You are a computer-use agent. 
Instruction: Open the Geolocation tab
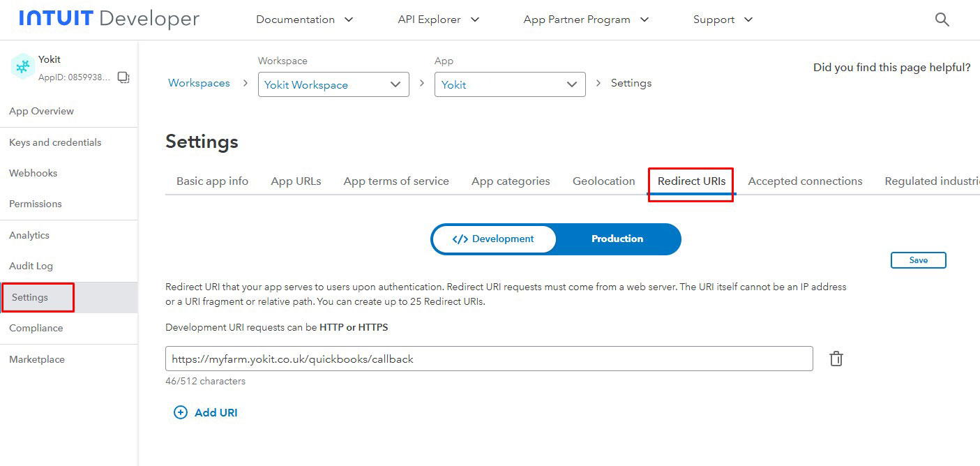click(604, 181)
